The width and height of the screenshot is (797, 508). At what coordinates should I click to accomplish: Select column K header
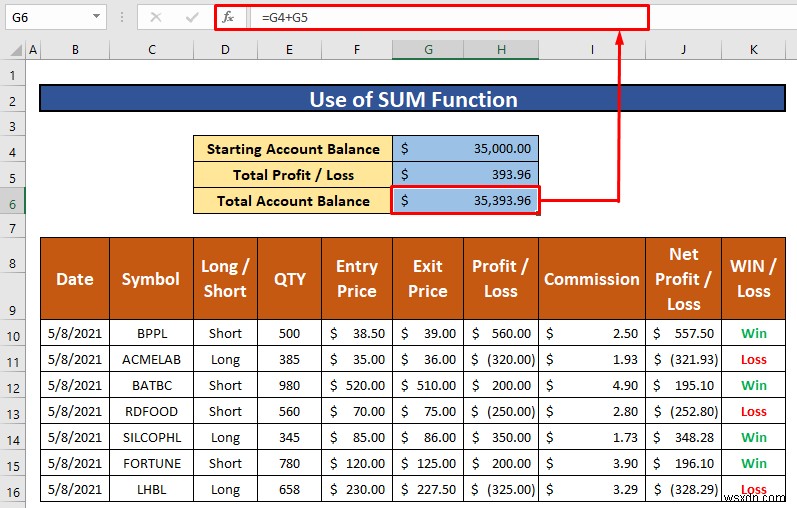754,50
